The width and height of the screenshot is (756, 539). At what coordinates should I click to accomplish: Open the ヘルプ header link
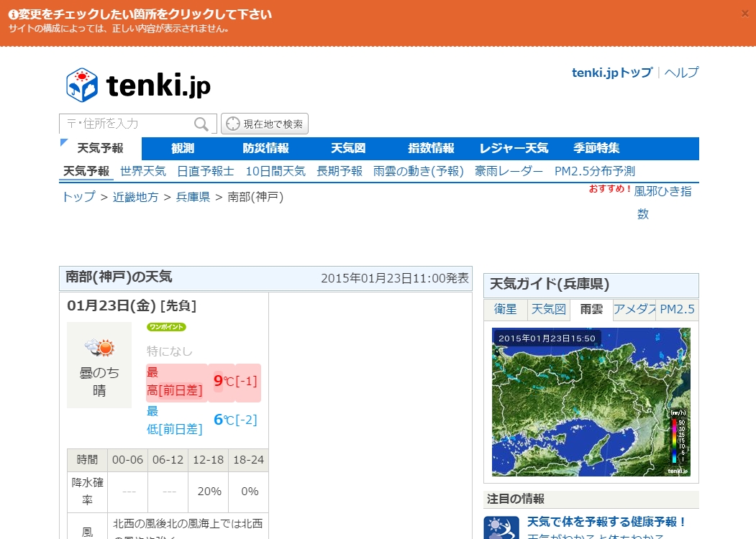pos(681,73)
